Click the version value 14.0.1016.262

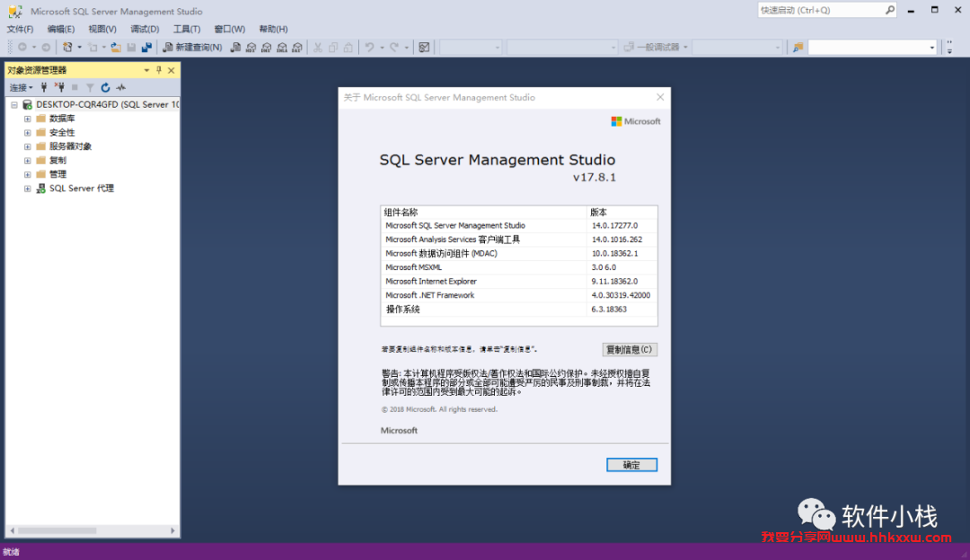[617, 240]
